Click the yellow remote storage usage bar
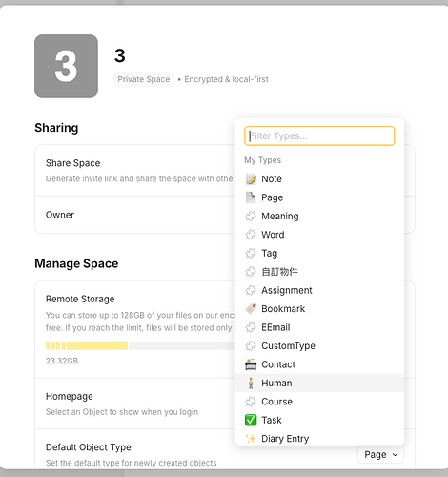Screen dimensions: 448x477 [x=87, y=345]
